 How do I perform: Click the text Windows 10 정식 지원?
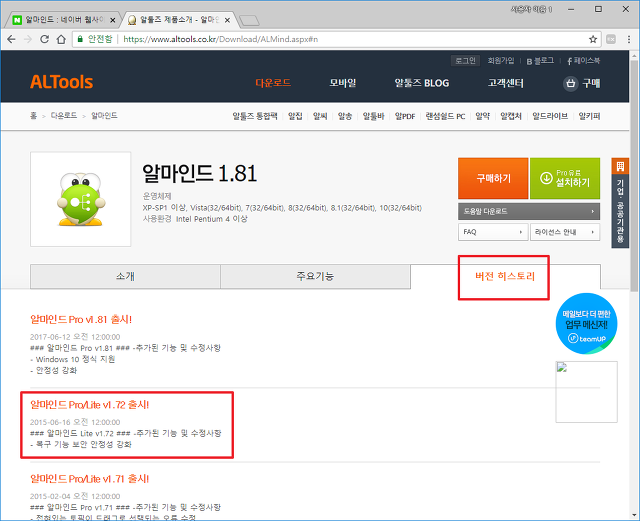(x=75, y=359)
